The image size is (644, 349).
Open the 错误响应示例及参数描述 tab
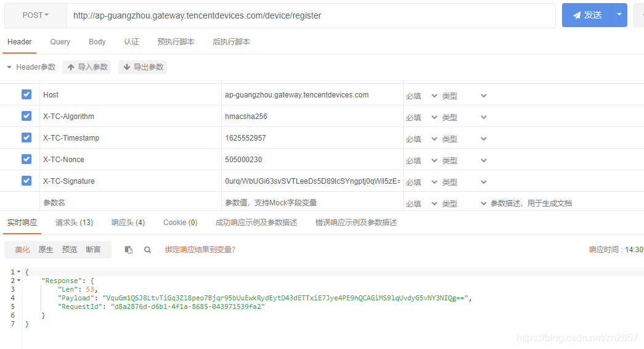(356, 223)
